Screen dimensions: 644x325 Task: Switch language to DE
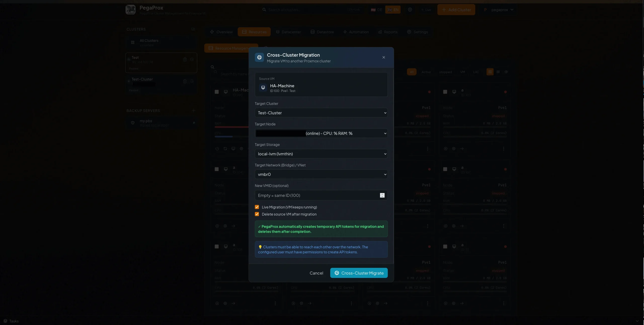coord(377,10)
